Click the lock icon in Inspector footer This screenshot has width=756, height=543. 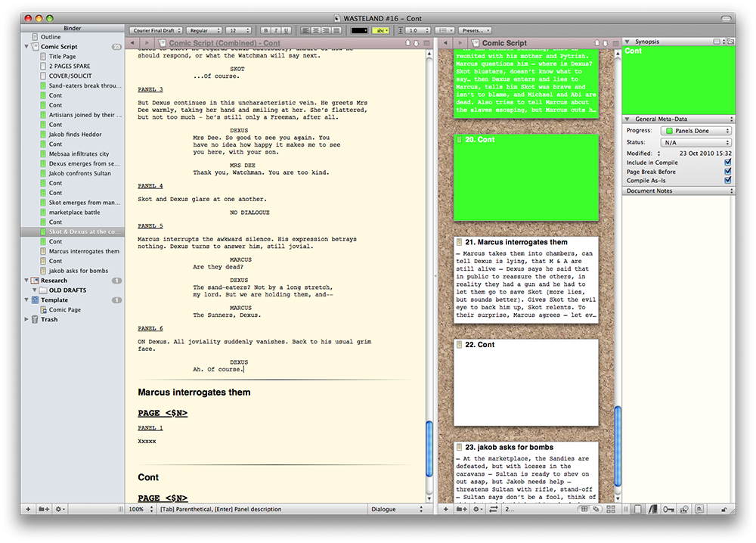725,510
